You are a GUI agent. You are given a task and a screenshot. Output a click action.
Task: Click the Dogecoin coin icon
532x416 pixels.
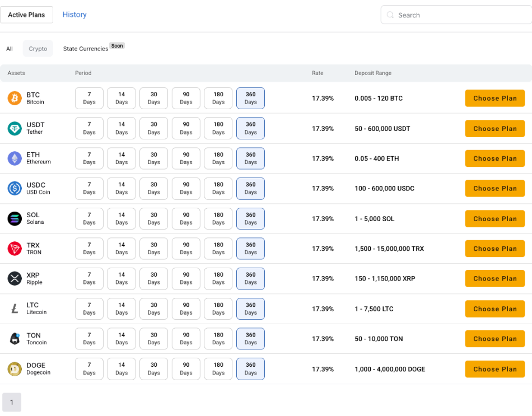point(15,369)
